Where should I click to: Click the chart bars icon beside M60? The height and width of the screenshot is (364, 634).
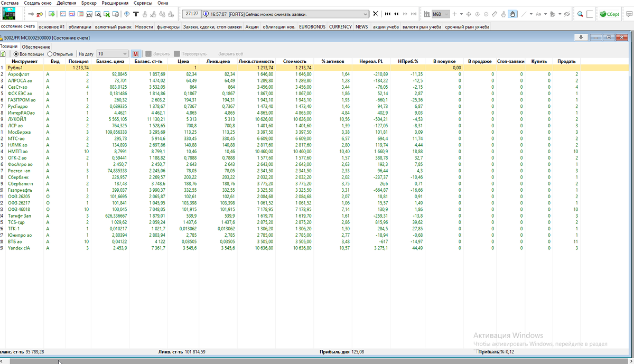coord(427,14)
